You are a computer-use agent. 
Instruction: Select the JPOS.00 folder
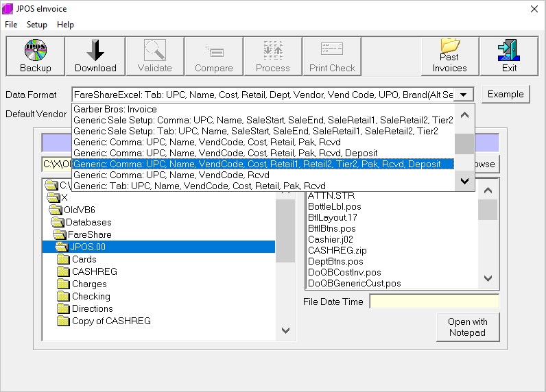click(x=158, y=247)
